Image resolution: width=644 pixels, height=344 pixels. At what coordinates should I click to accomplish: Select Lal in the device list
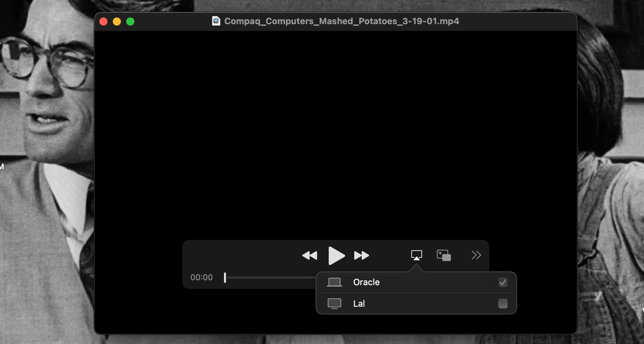click(x=359, y=303)
